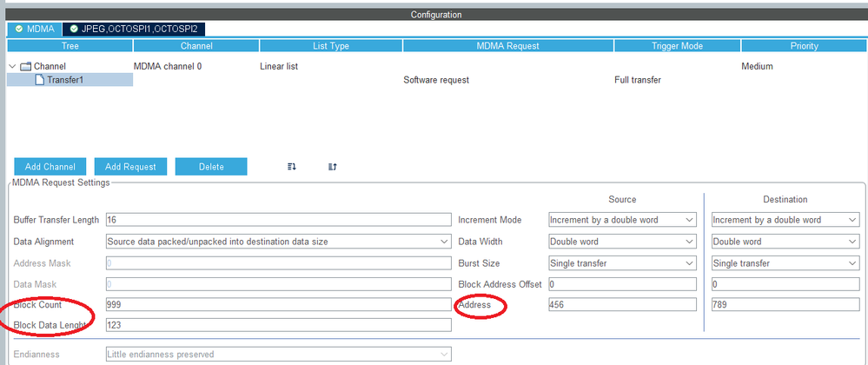Click the Channel column header
The height and width of the screenshot is (365, 868).
196,46
